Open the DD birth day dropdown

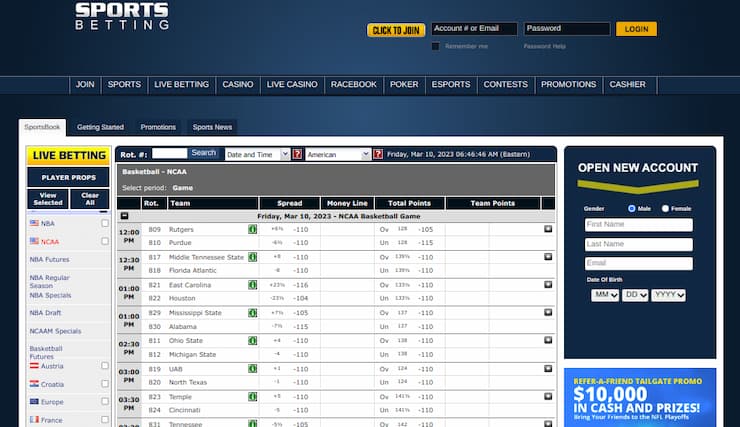pyautogui.click(x=635, y=295)
